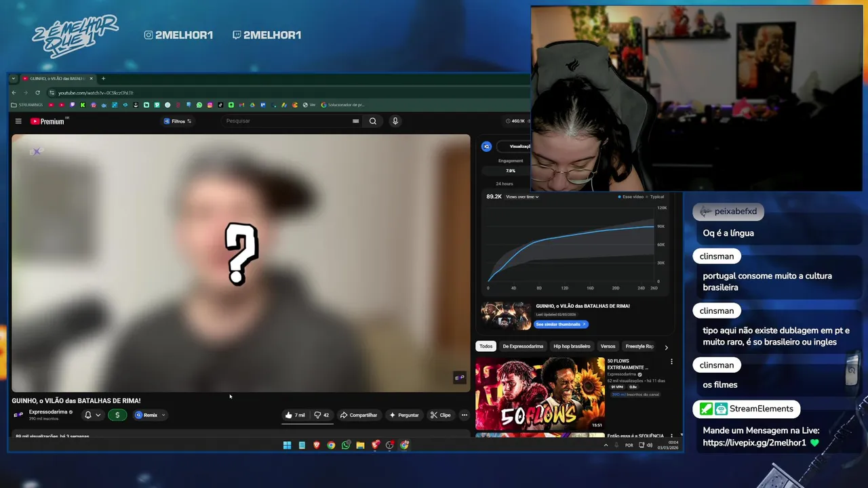Open the Instagram bookmark icon
The width and height of the screenshot is (868, 488).
pos(210,105)
